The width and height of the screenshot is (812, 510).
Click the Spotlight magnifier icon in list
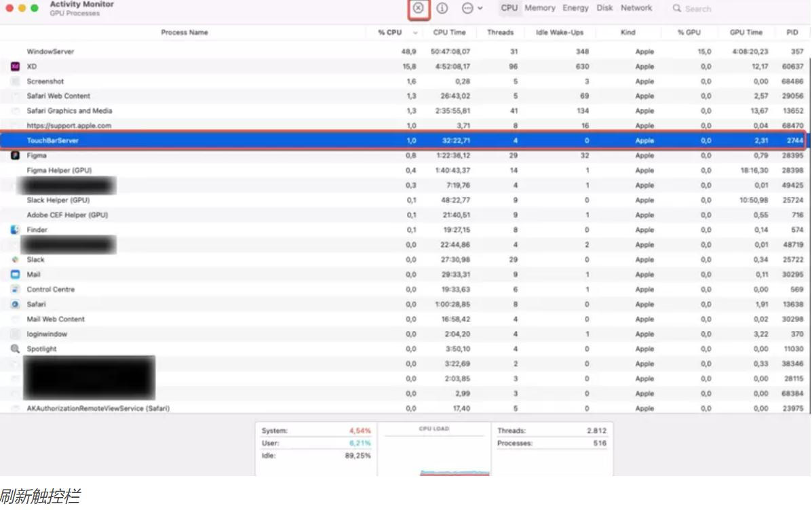[x=15, y=349]
